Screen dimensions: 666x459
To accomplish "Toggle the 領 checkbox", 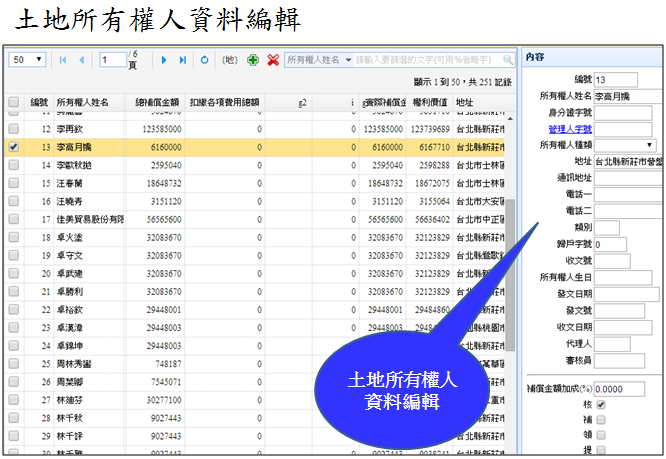I will pos(601,435).
